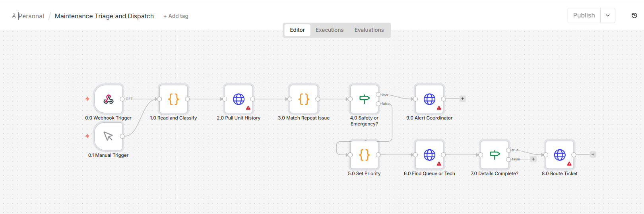Click the Add tag button

click(176, 16)
